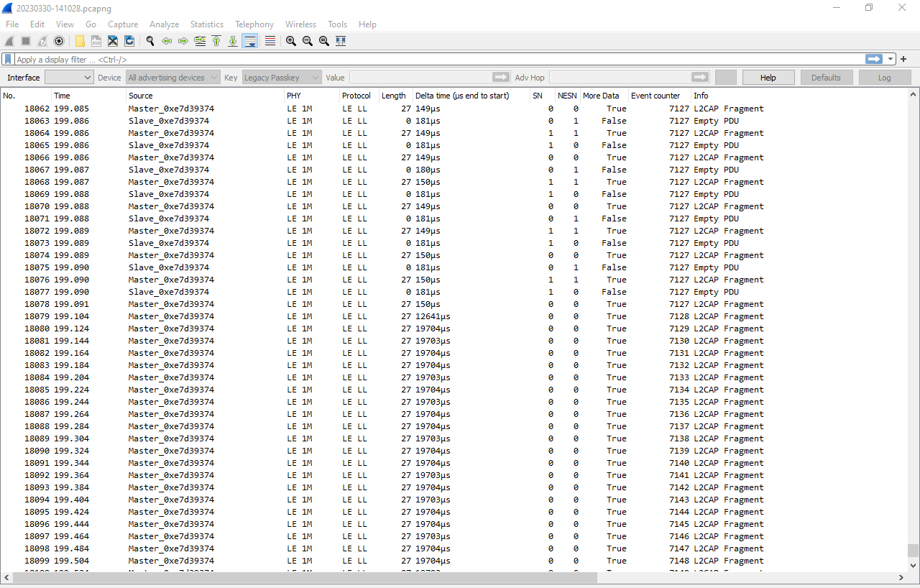This screenshot has height=588, width=920.
Task: Select packet row 18063
Action: (x=454, y=121)
